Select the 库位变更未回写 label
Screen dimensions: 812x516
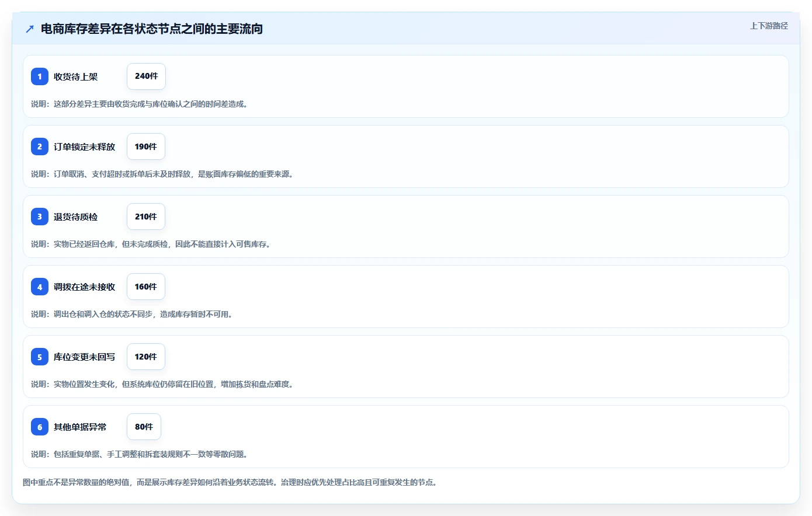[85, 357]
